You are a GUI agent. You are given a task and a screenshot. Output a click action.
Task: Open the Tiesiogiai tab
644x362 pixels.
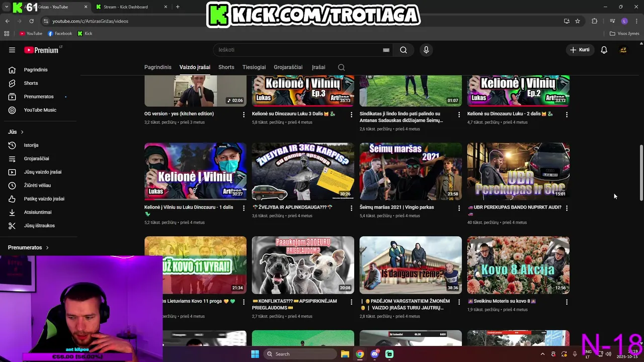254,67
